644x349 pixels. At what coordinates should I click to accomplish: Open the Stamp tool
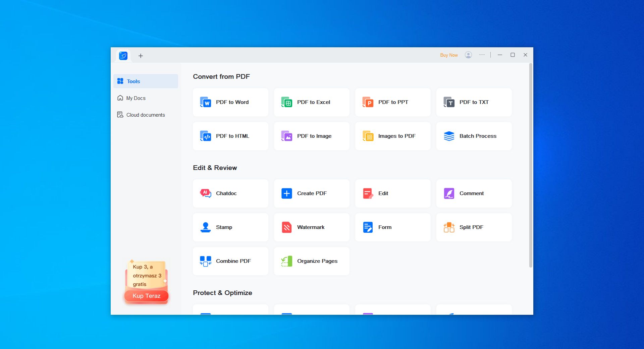pos(230,227)
